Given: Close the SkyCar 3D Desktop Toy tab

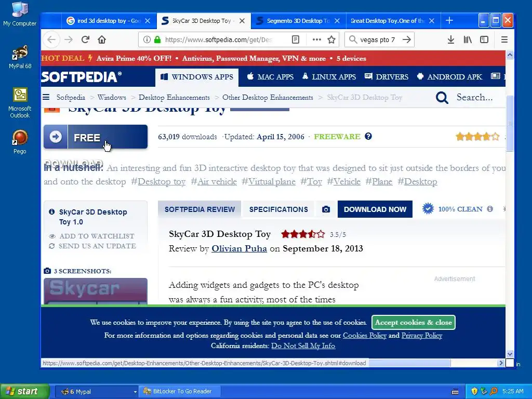Looking at the screenshot, I should (x=242, y=21).
